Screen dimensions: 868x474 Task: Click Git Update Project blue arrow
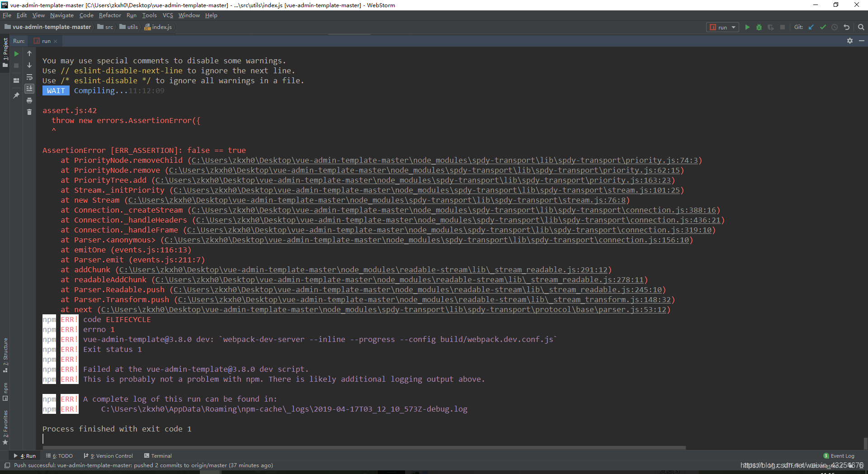point(811,28)
